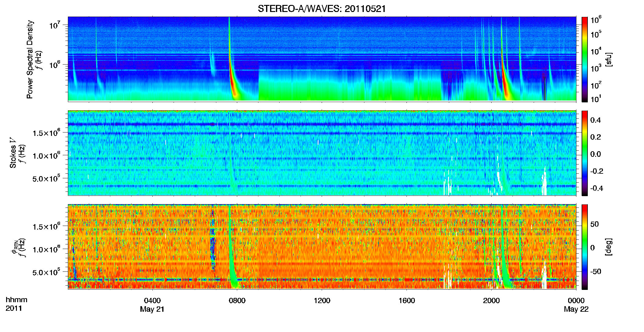Click the degrees color bar of the bottom panel
This screenshot has height=332, width=644.
(x=585, y=247)
